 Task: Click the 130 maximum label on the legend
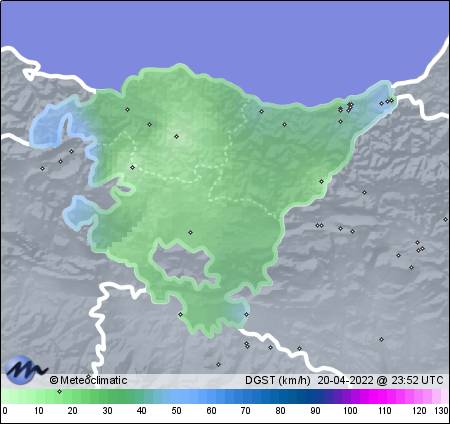pyautogui.click(x=441, y=411)
